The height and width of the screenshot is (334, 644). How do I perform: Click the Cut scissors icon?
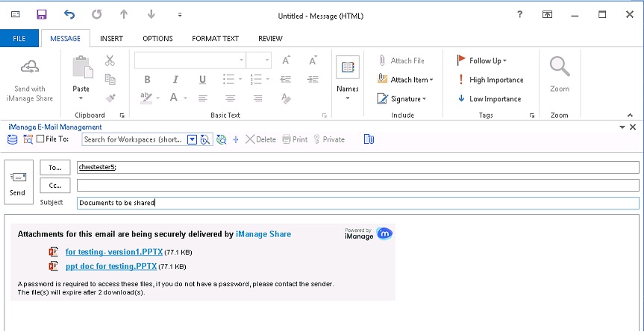pyautogui.click(x=110, y=60)
